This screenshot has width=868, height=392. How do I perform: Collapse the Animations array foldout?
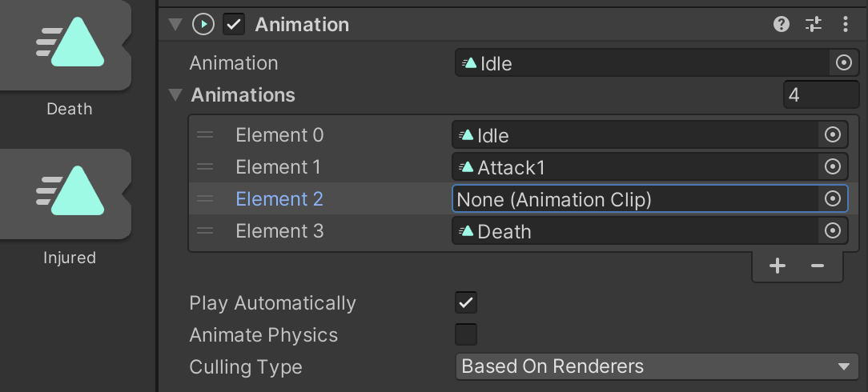click(x=175, y=95)
